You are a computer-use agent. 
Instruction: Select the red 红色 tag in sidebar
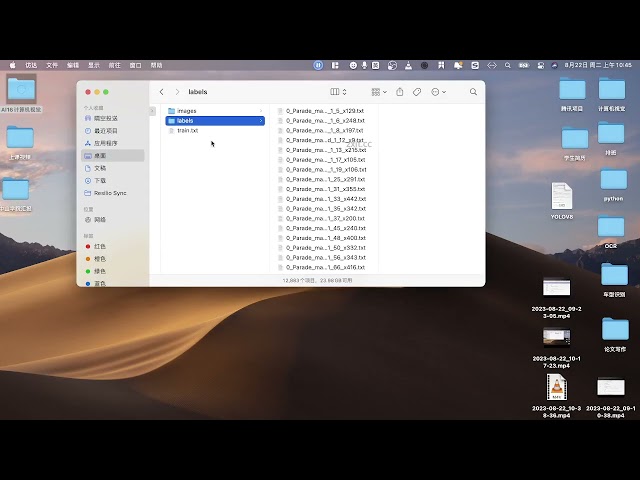point(99,246)
